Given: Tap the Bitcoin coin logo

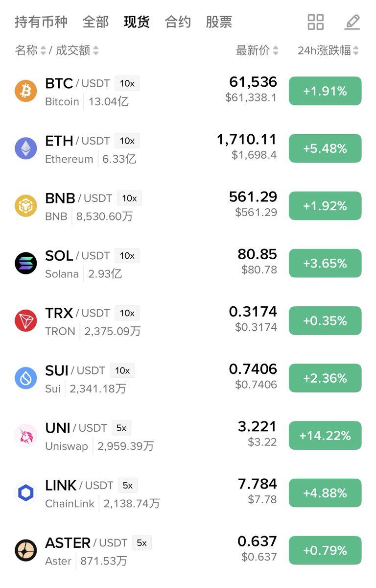Looking at the screenshot, I should (26, 91).
